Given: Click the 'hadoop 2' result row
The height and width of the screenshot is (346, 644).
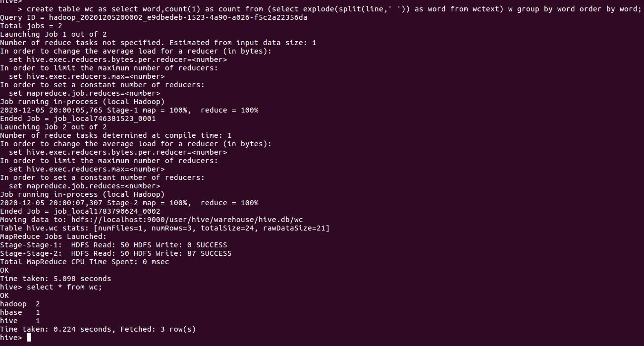Looking at the screenshot, I should (x=20, y=304).
